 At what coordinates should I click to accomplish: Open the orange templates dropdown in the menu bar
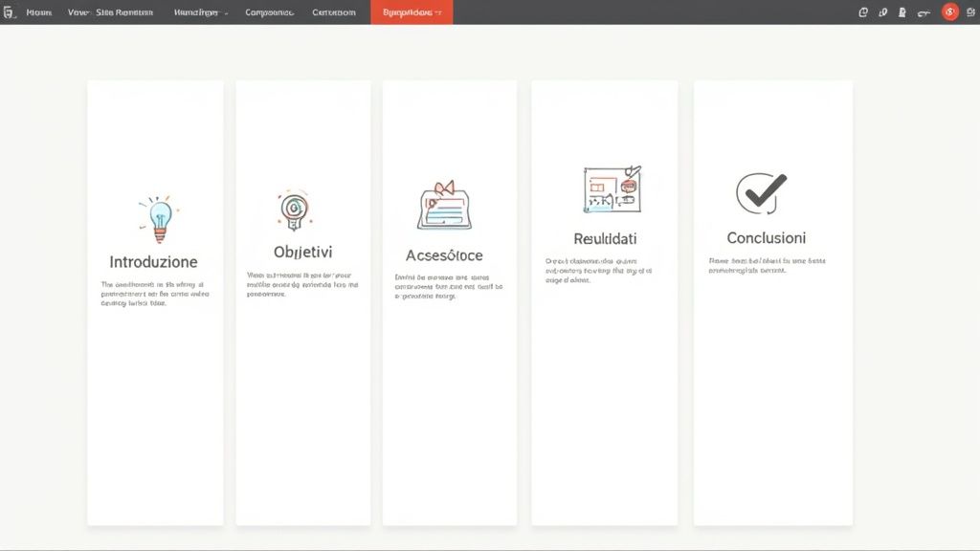pos(410,12)
